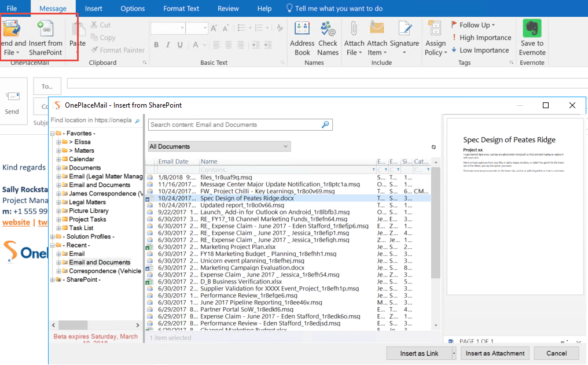
Task: Switch to the Insert tab
Action: coord(93,8)
